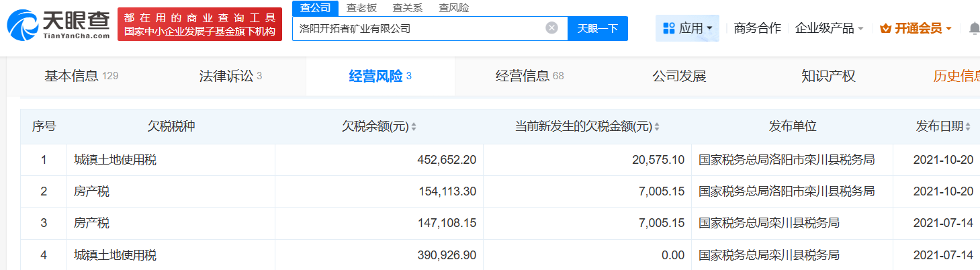Switch to the 查老板 search tab
This screenshot has width=980, height=270.
(x=361, y=8)
